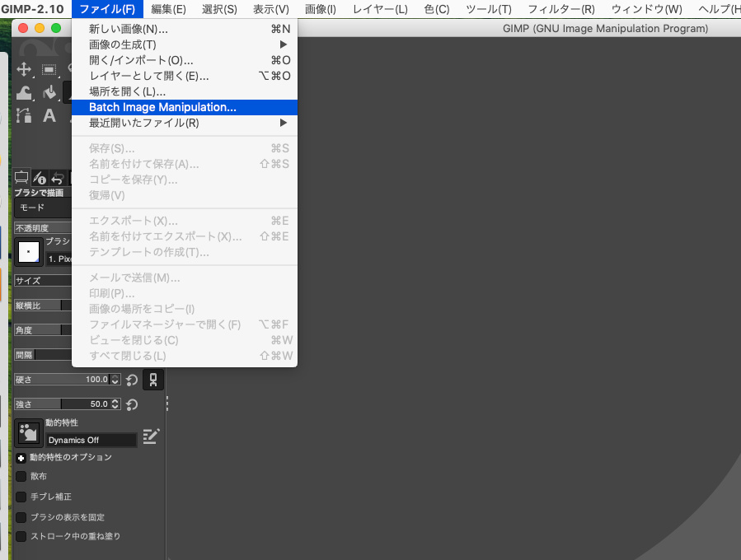
Task: Click the Dynamics Off name field
Action: (x=91, y=440)
